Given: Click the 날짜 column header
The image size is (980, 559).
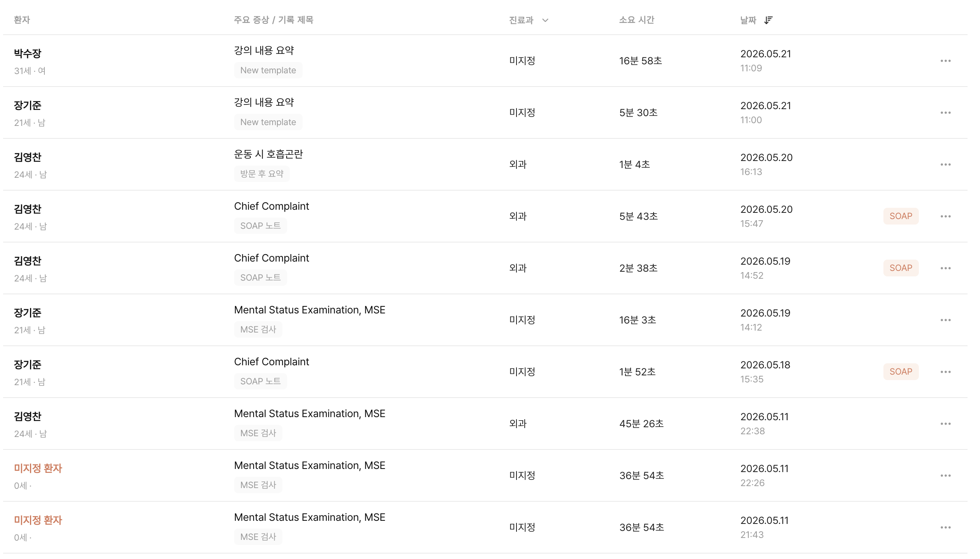Looking at the screenshot, I should (x=748, y=20).
